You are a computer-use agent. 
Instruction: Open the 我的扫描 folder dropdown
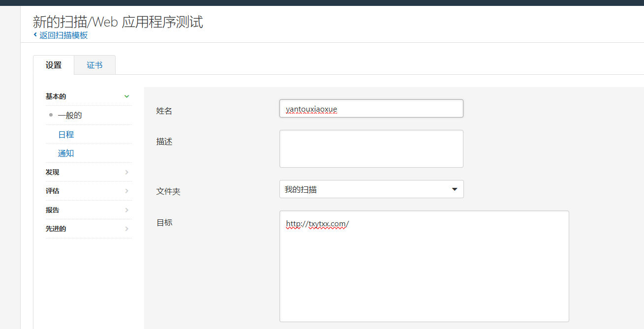click(371, 189)
